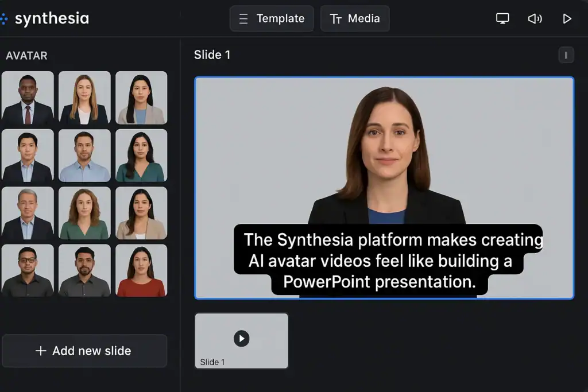588x392 pixels.
Task: Select avatar bearded man in light blue shirt
Action: [x=85, y=156]
